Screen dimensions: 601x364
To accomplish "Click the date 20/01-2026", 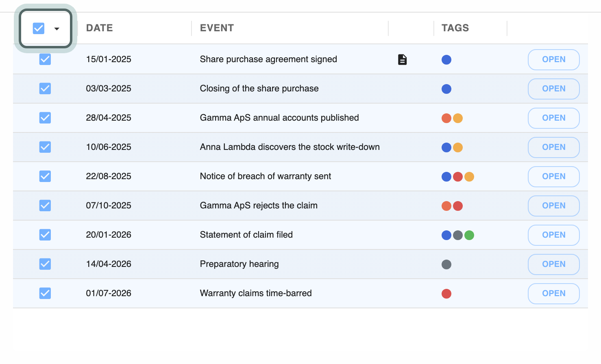I will click(x=109, y=235).
